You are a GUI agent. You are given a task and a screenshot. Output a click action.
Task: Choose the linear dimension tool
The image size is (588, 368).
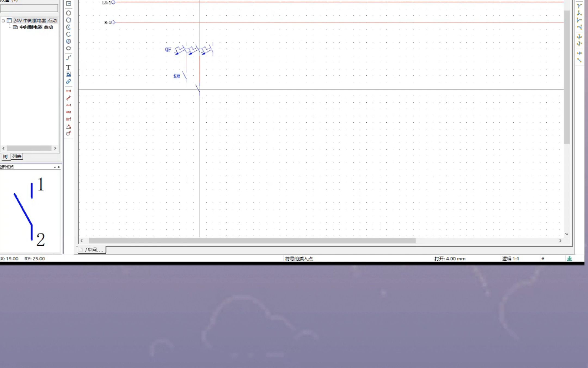[68, 91]
